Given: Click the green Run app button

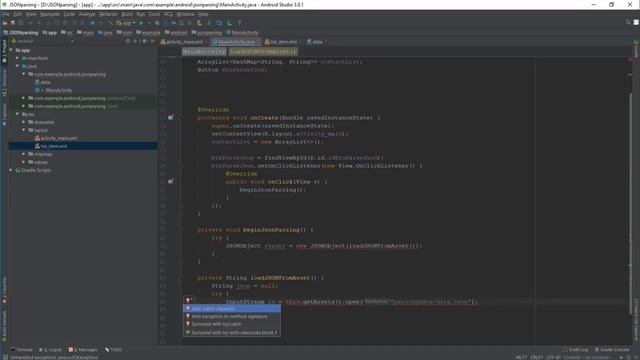Looking at the screenshot, I should coord(141,23).
